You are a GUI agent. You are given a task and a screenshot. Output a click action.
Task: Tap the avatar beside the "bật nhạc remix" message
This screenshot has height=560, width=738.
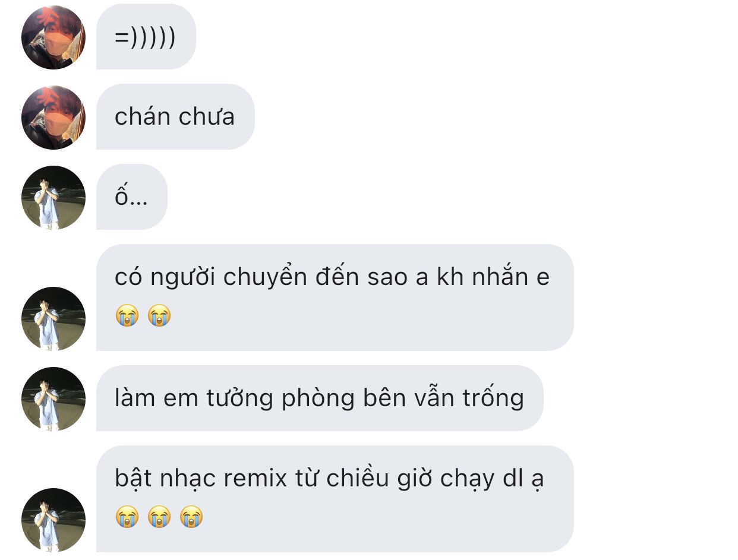click(53, 520)
